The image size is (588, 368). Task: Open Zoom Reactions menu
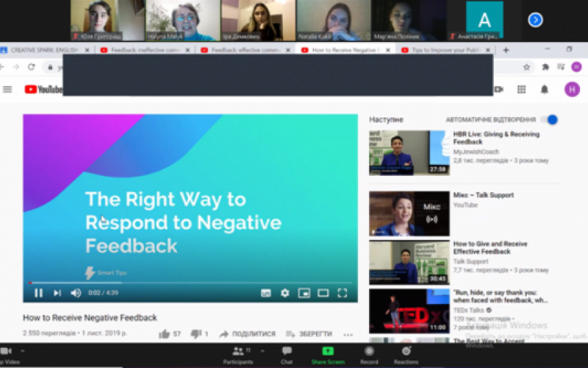tap(406, 355)
